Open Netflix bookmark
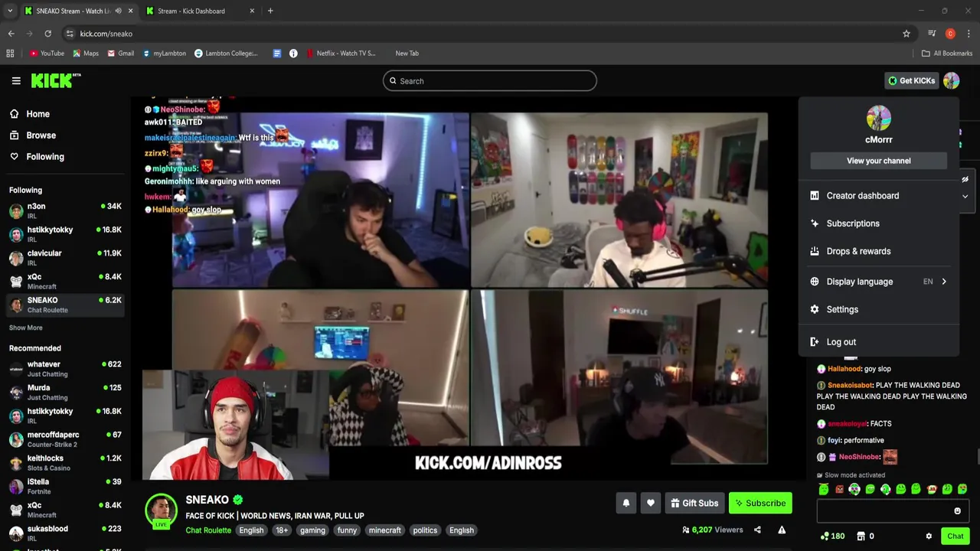Viewport: 980px width, 551px height. pyautogui.click(x=341, y=54)
